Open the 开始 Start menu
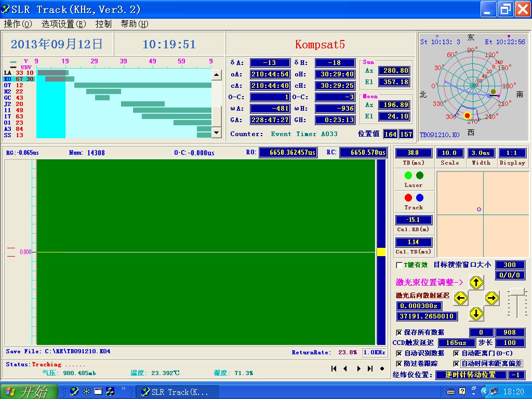The height and width of the screenshot is (399, 532). coord(29,392)
